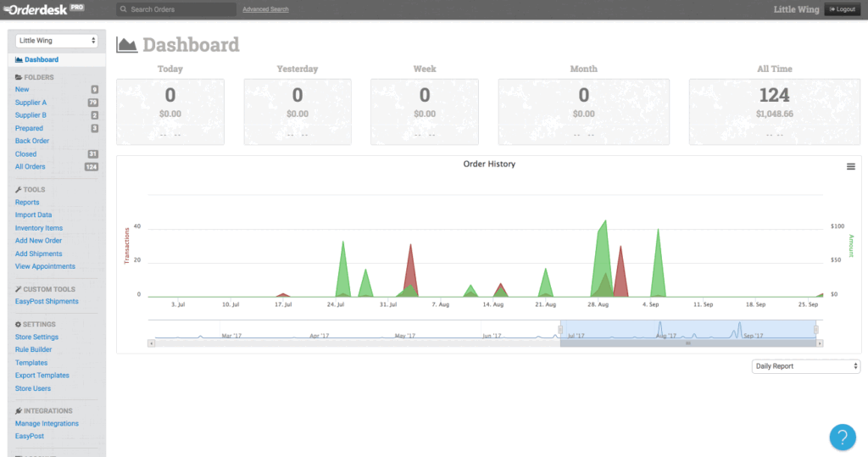The height and width of the screenshot is (457, 868).
Task: Click the blue help question mark icon
Action: (842, 437)
